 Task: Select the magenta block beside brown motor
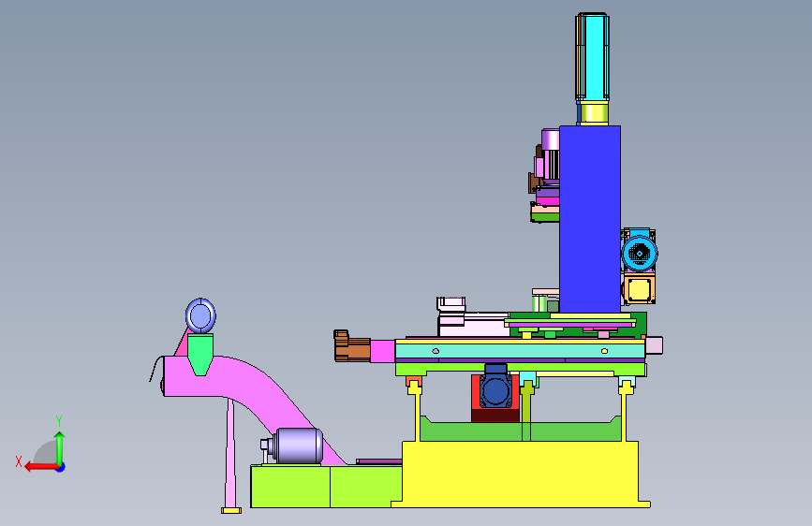(383, 351)
